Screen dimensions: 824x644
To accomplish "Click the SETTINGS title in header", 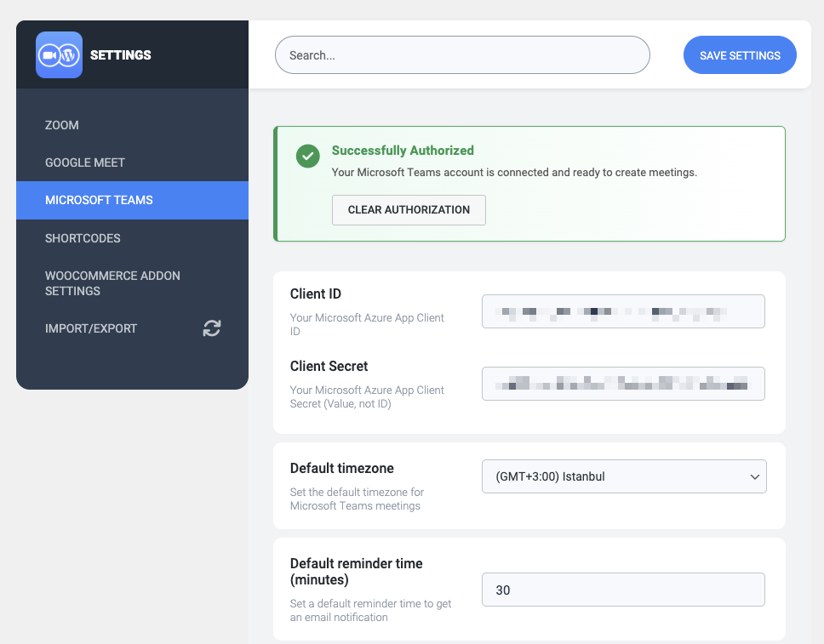I will (121, 55).
